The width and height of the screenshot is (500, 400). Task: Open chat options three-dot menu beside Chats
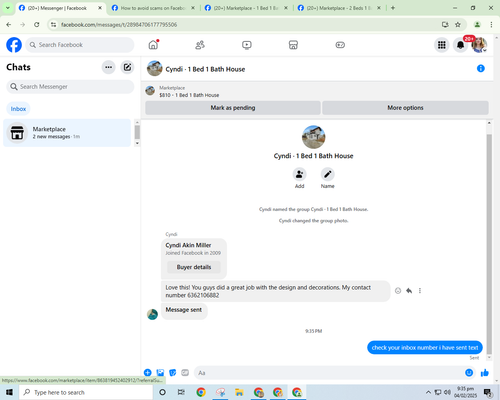tap(108, 67)
